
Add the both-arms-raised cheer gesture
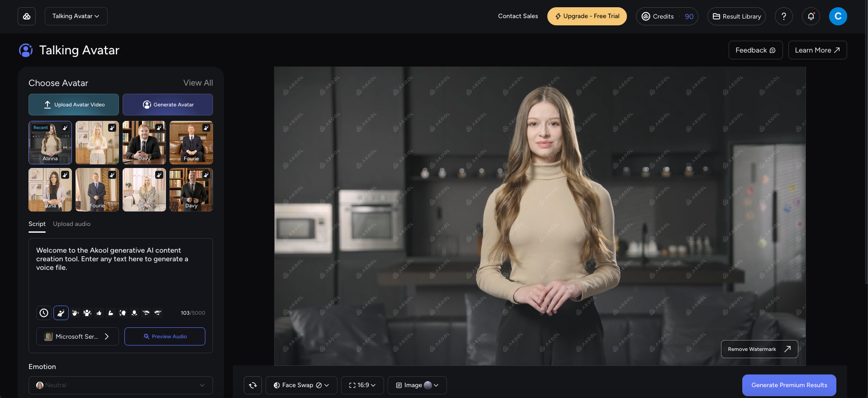[87, 313]
